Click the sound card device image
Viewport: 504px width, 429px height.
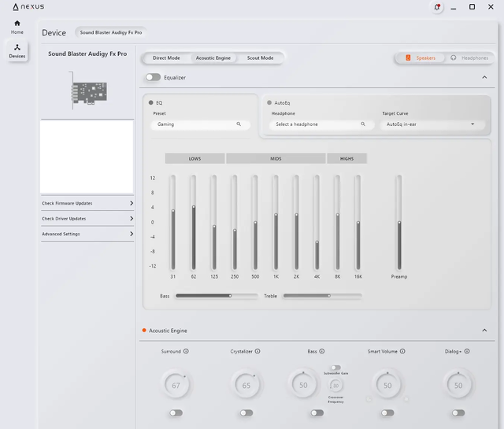click(x=87, y=91)
